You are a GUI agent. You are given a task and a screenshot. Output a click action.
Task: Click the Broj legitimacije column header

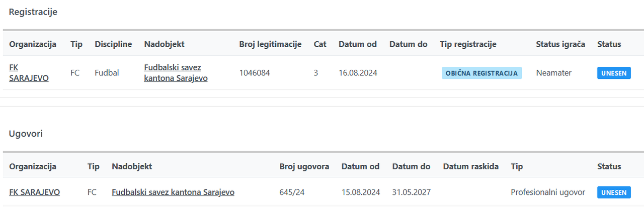pos(270,44)
